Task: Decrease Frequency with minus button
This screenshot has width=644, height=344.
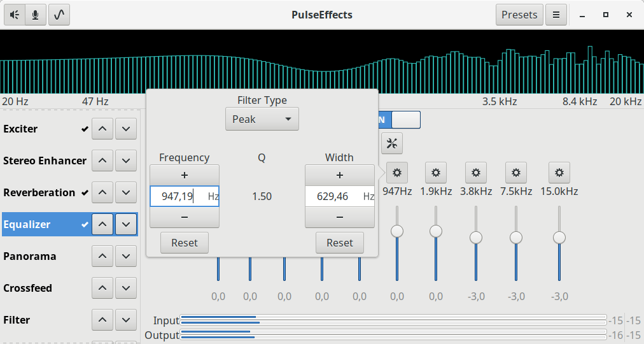Action: (x=185, y=217)
